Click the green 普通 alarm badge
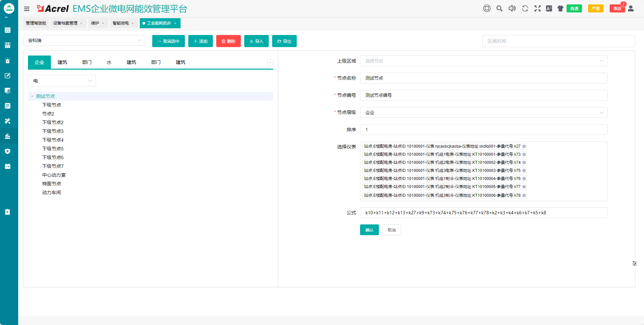The image size is (644, 325). (574, 8)
